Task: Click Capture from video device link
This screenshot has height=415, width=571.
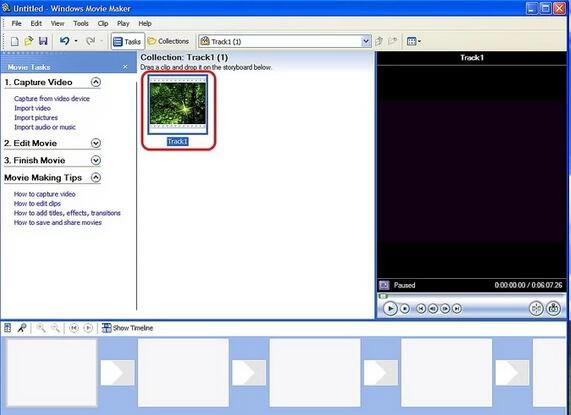Action: [52, 99]
